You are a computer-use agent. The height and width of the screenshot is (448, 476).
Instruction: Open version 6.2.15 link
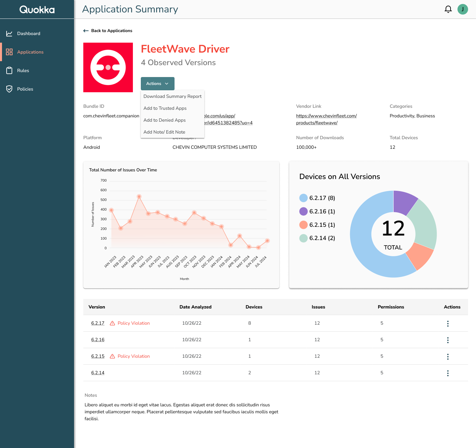coord(98,356)
